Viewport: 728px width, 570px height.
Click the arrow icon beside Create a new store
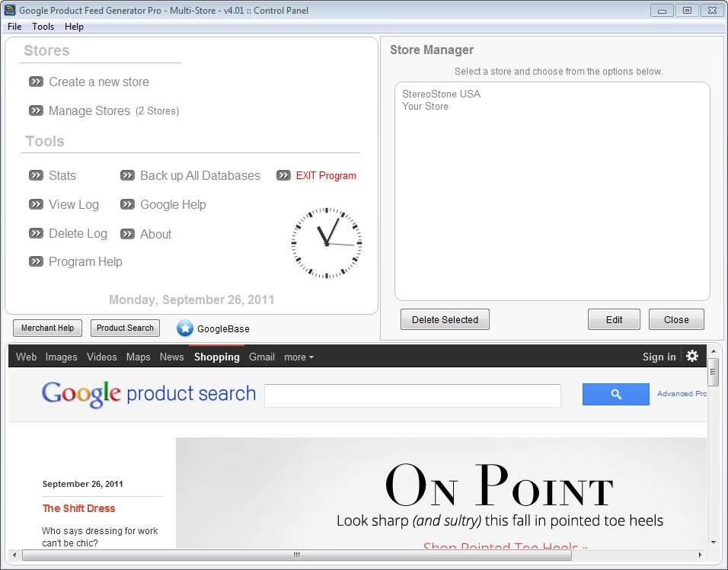point(36,82)
